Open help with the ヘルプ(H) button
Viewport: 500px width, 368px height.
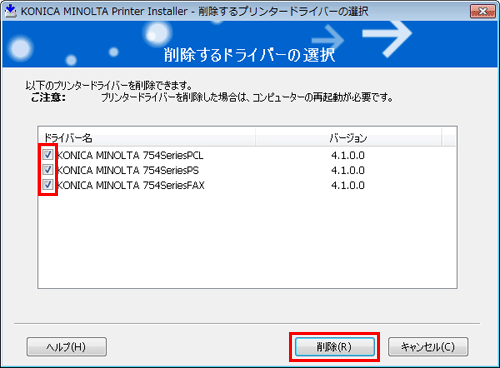pos(67,347)
